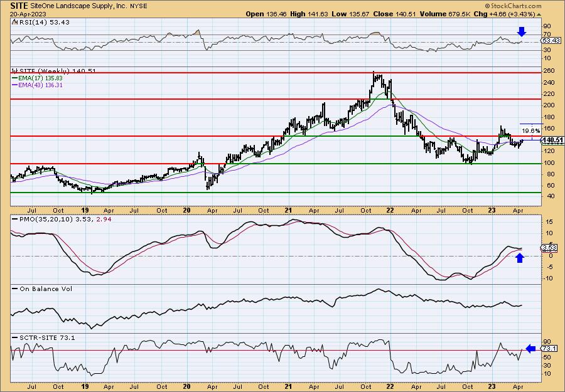Click the -10 label on the PMO axis
The image size is (565, 392).
(x=547, y=278)
